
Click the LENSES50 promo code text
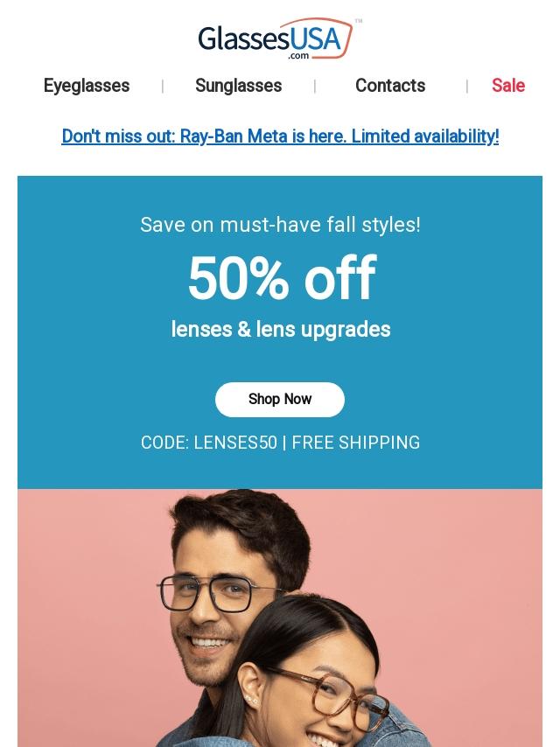(x=235, y=443)
